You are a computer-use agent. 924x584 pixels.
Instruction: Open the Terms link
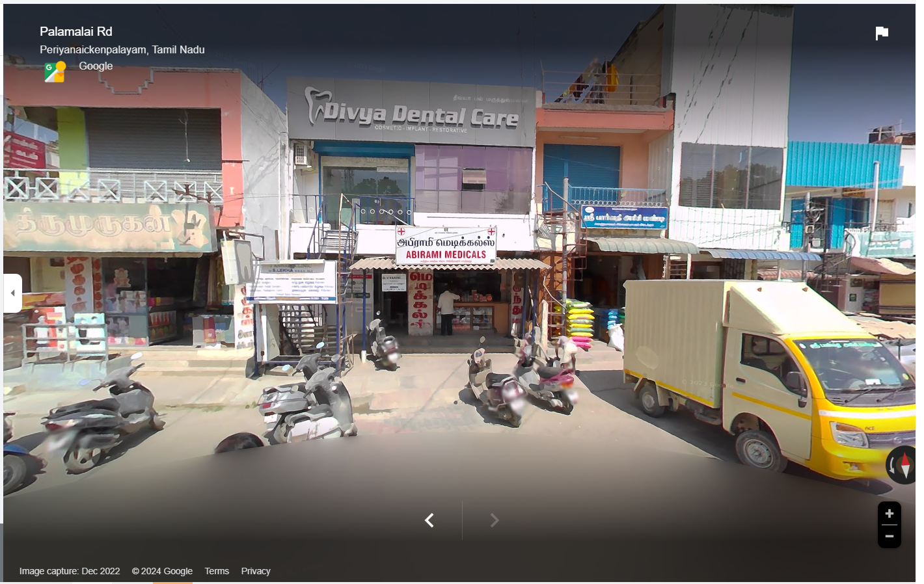pyautogui.click(x=217, y=571)
